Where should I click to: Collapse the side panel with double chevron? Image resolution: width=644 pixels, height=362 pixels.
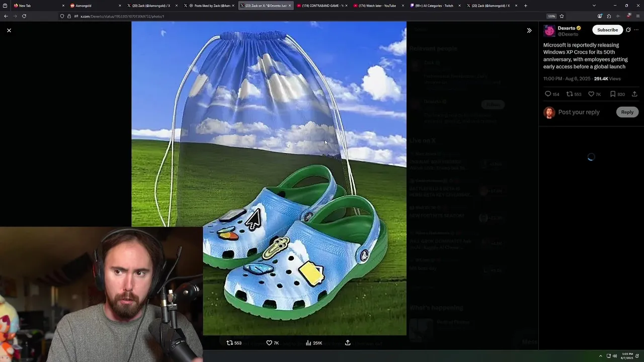529,31
